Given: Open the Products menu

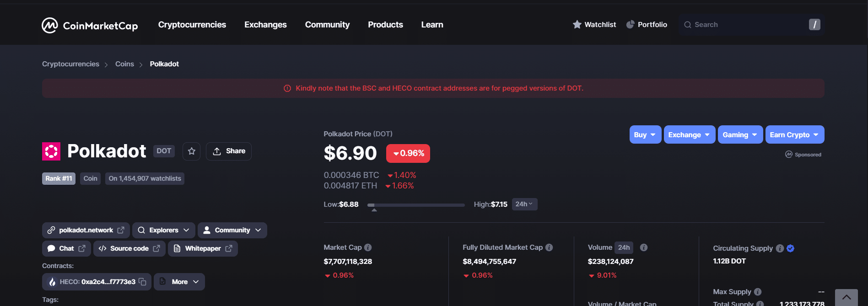Looking at the screenshot, I should point(385,25).
